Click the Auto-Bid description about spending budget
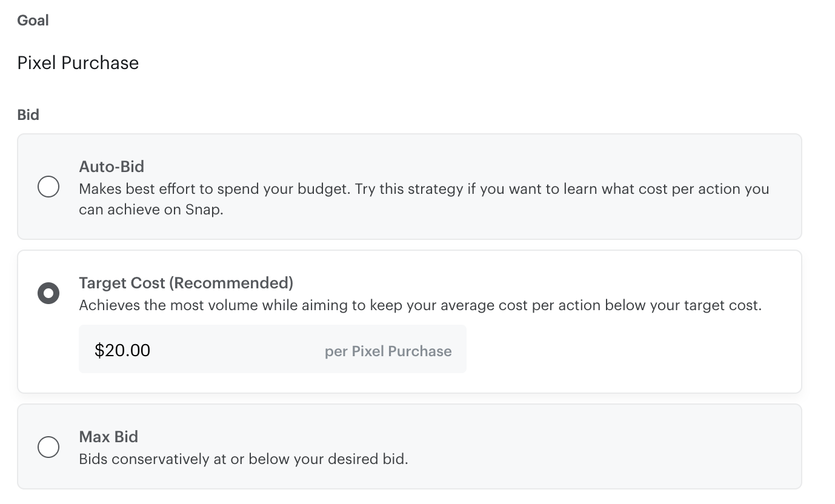The image size is (835, 504). (424, 189)
